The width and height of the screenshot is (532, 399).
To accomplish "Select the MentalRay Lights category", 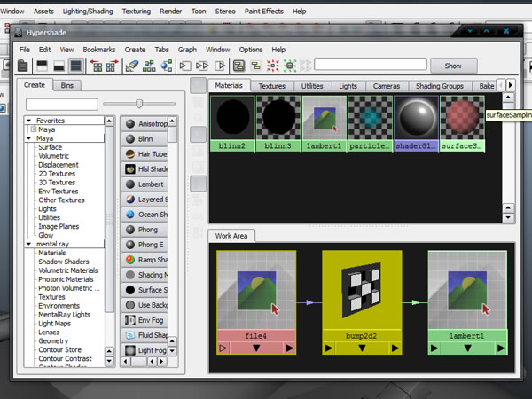I will pyautogui.click(x=64, y=315).
